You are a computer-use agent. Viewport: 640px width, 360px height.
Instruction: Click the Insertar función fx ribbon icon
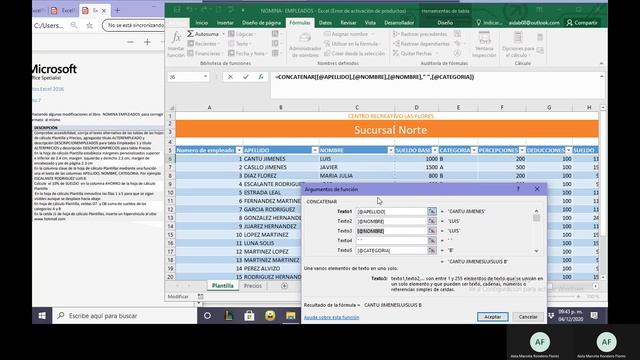point(176,38)
